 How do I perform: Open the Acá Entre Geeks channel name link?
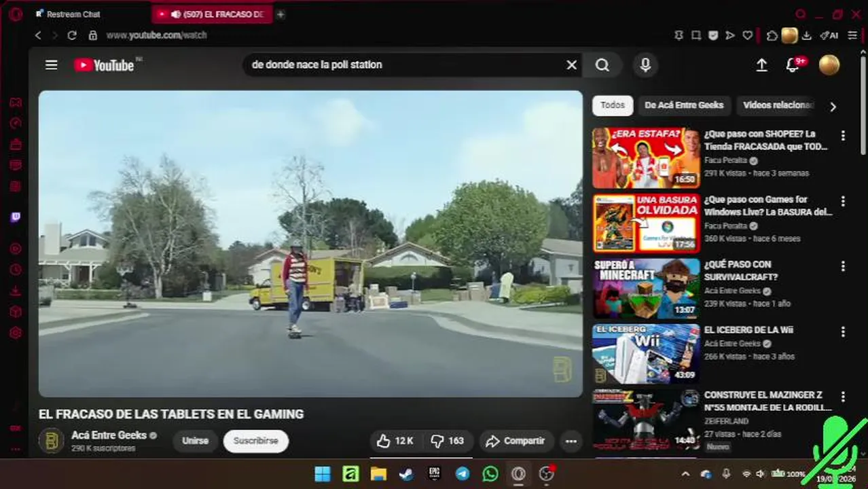109,435
